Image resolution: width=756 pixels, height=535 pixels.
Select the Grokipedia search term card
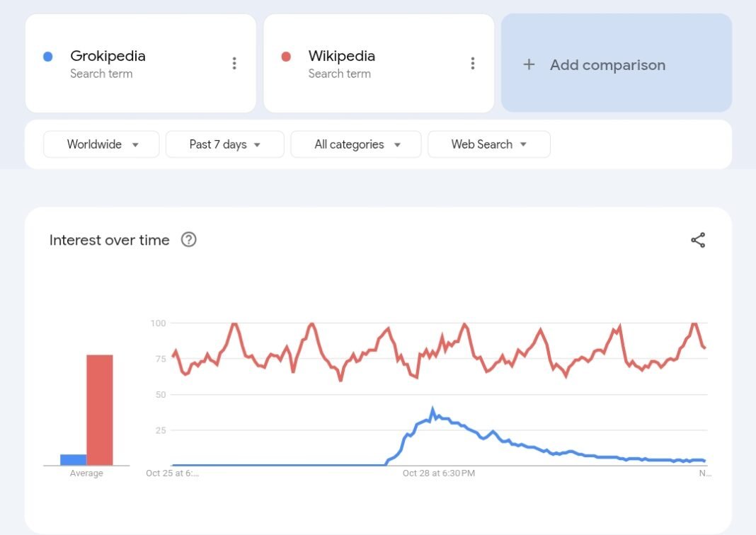coord(139,63)
